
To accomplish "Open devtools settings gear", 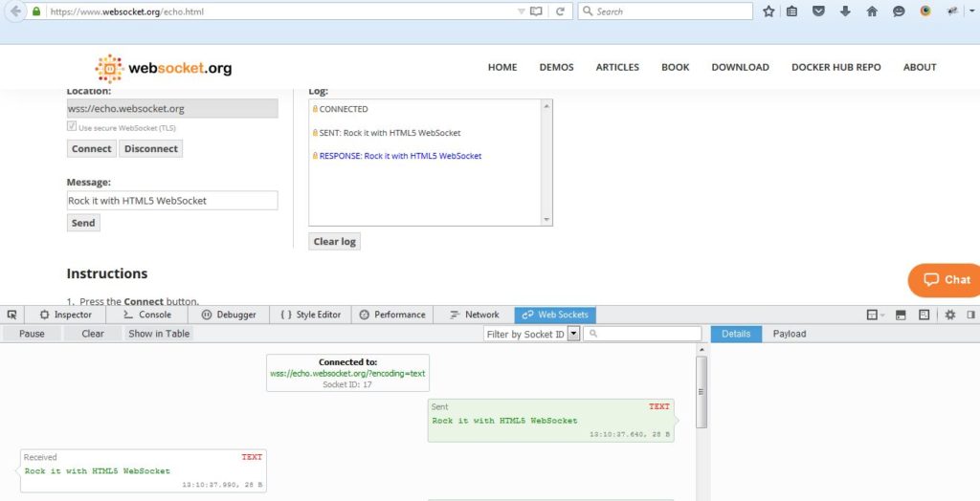I will 950,315.
